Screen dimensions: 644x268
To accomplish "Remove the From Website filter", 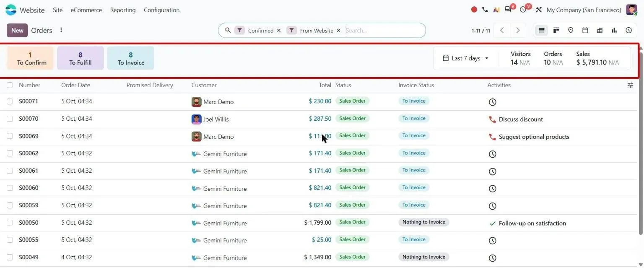I will tap(338, 31).
